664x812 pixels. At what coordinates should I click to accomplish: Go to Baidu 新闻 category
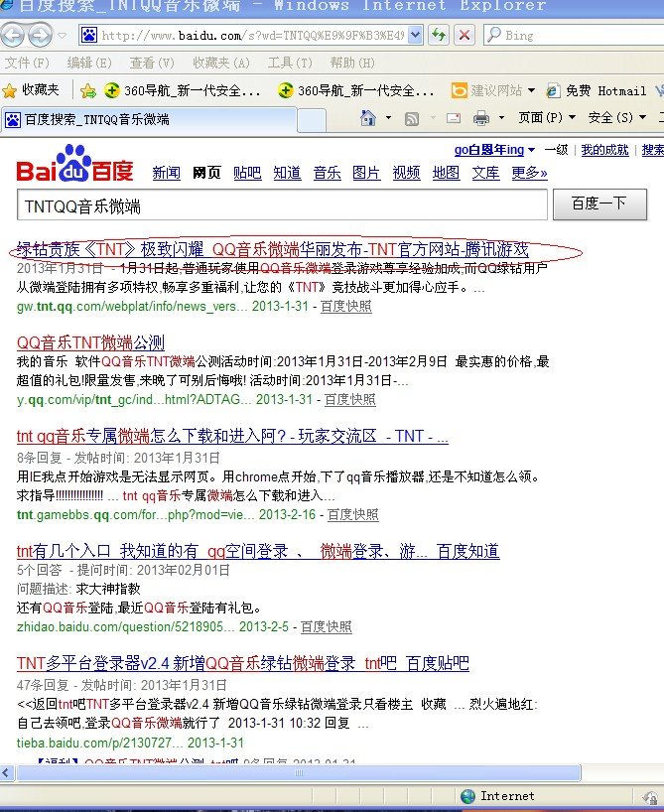point(167,173)
